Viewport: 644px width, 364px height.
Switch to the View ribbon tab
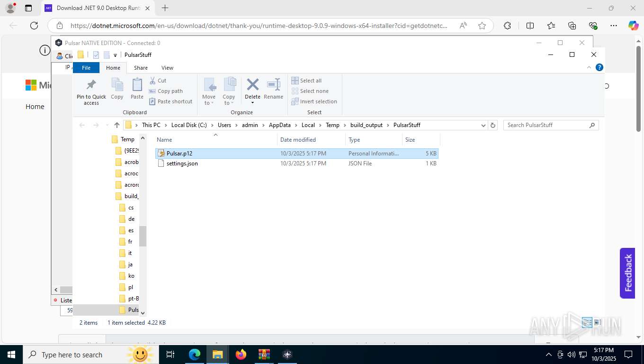pyautogui.click(x=167, y=68)
